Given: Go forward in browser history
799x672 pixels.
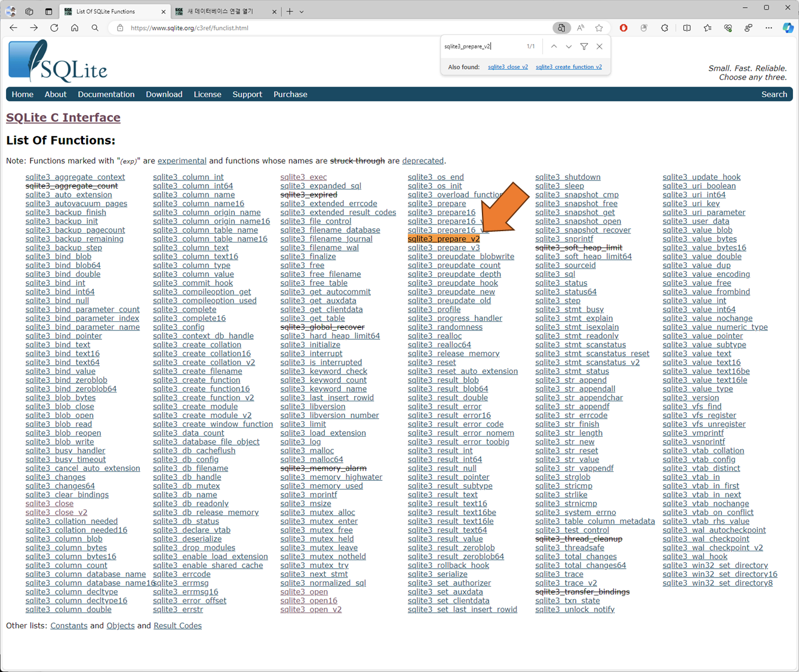Looking at the screenshot, I should (x=33, y=28).
